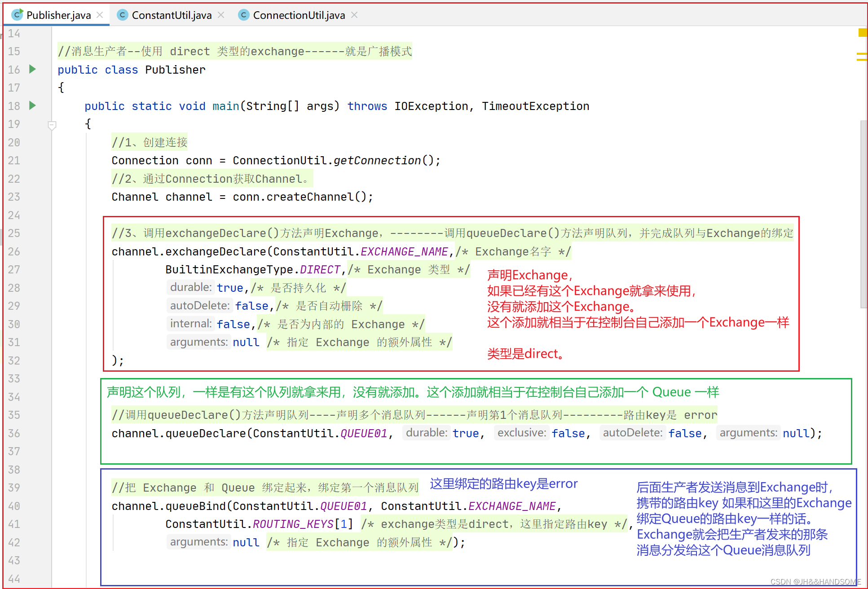This screenshot has height=589, width=868.
Task: Switch to the Publisher.java tab
Action: click(x=58, y=15)
